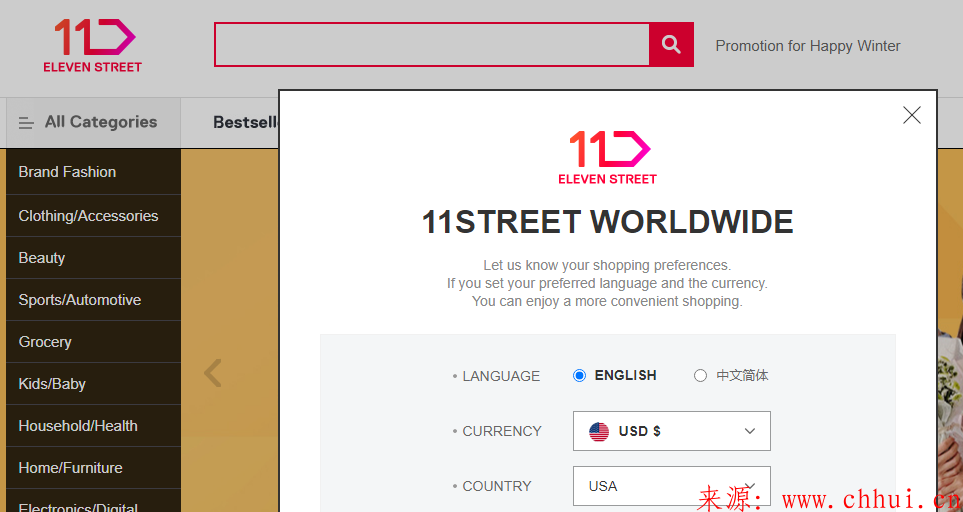963x512 pixels.
Task: Select Clothing/Accessories category
Action: point(93,216)
